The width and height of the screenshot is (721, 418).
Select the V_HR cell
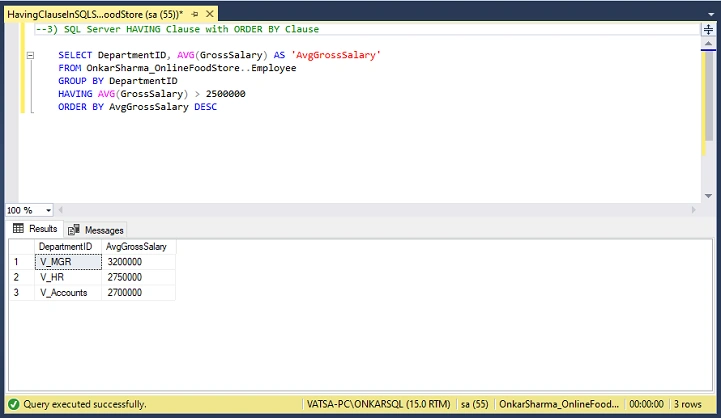pyautogui.click(x=68, y=277)
